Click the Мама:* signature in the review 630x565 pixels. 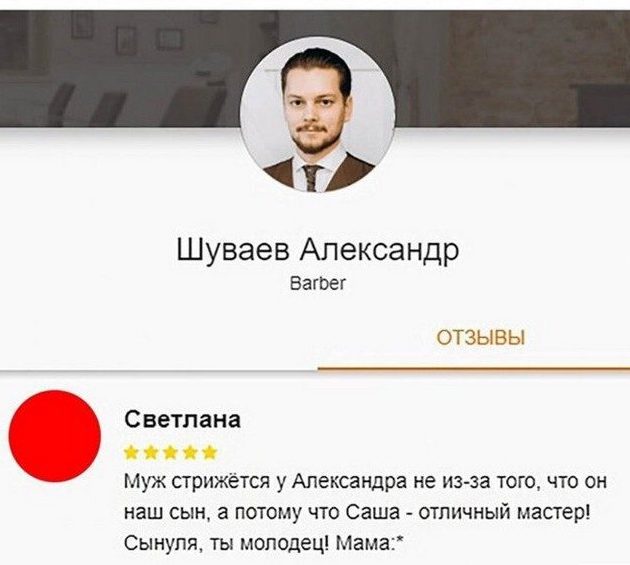[370, 545]
